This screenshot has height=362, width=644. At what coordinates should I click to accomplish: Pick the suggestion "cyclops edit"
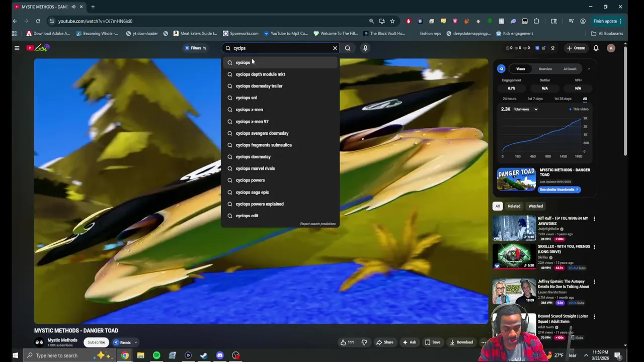(x=280, y=216)
